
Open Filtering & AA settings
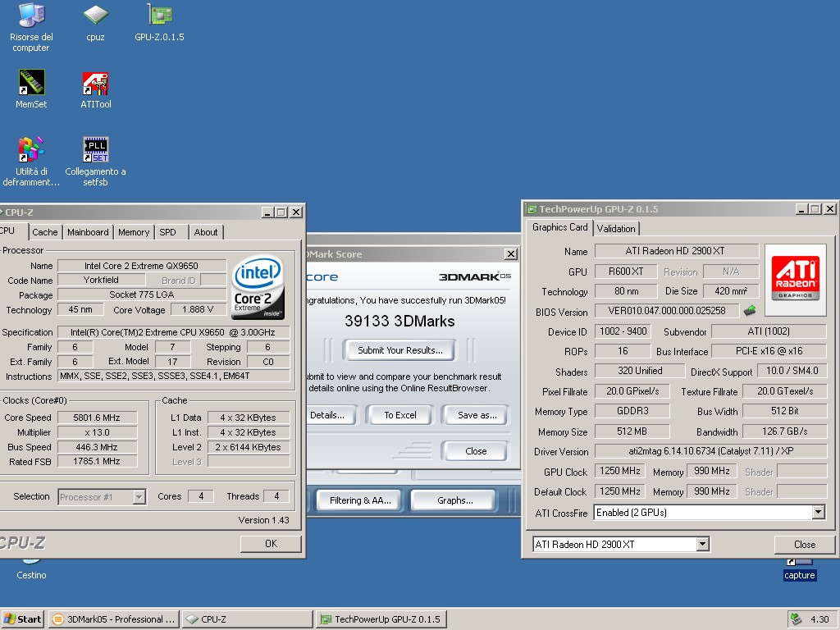click(360, 500)
